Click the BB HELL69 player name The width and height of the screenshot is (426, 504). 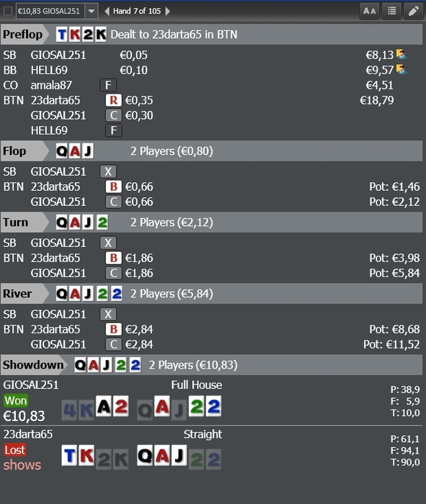49,70
